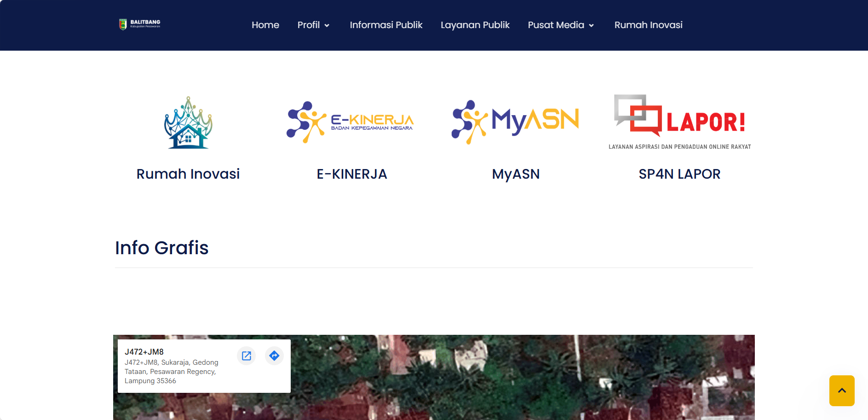
Task: Click the Sukaraja Gedong Tataan address text
Action: click(x=172, y=372)
